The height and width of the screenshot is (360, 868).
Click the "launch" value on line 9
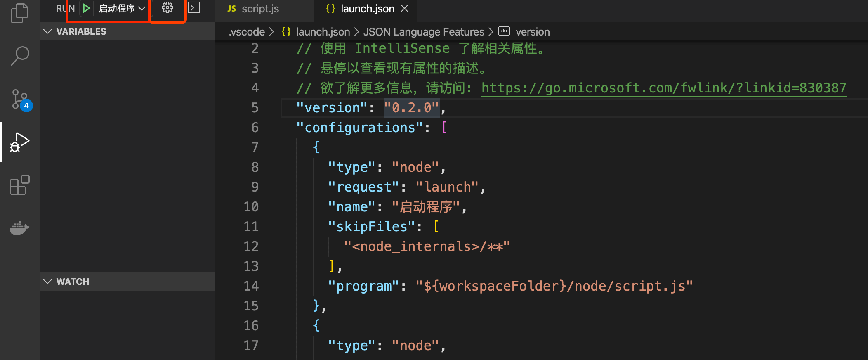tap(447, 187)
